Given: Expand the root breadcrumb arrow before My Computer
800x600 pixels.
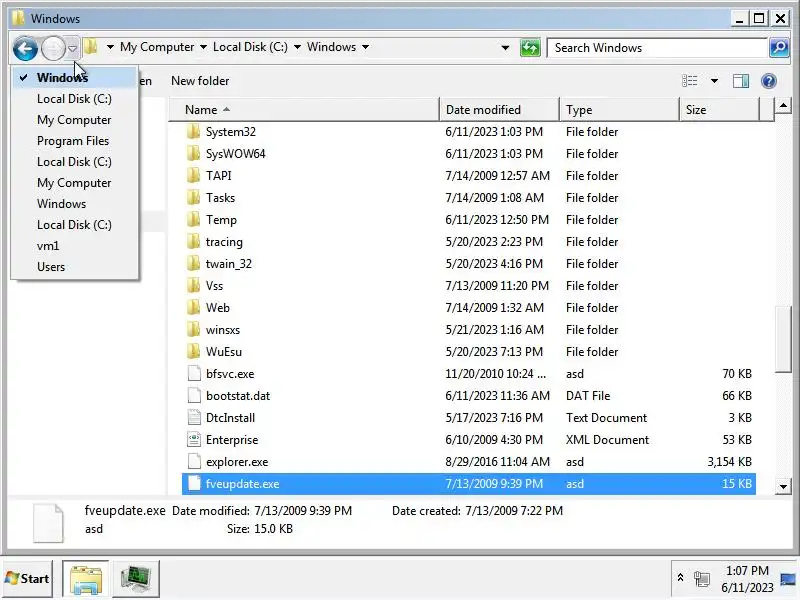Looking at the screenshot, I should (x=110, y=47).
